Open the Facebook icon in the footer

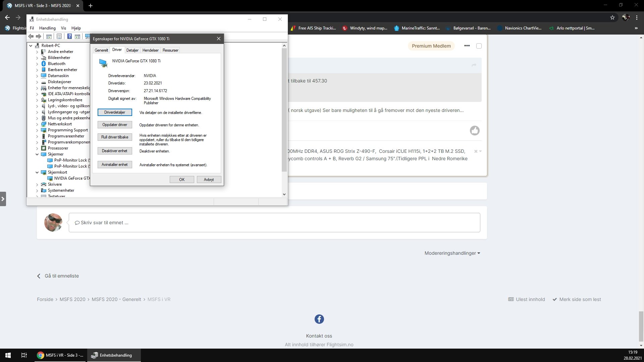point(319,319)
